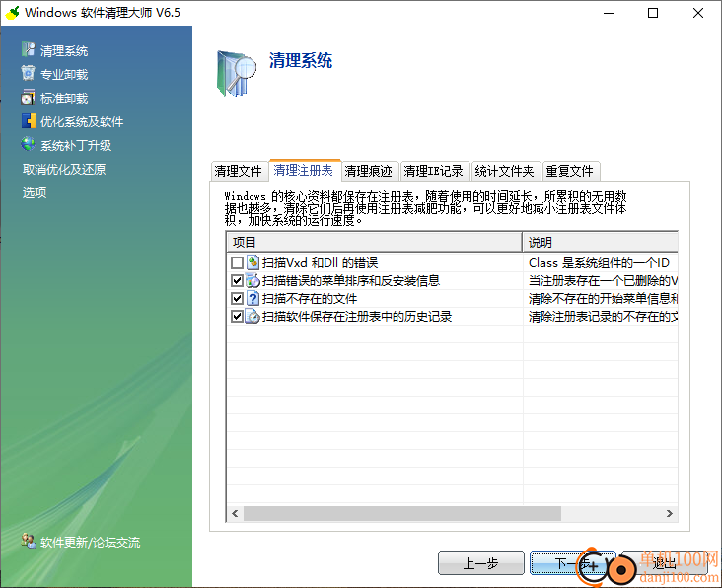This screenshot has width=722, height=588.
Task: Maximize the Windows 软件清理大师 window
Action: tap(653, 13)
